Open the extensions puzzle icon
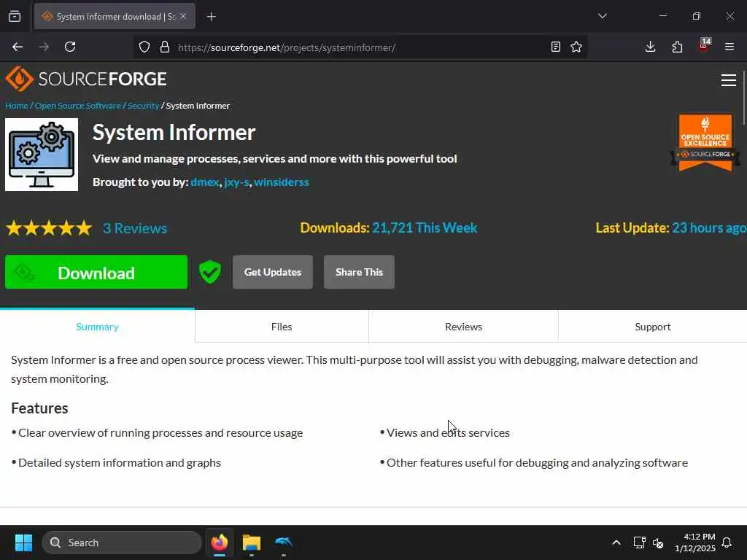Screen dimensions: 747x560 click(677, 47)
